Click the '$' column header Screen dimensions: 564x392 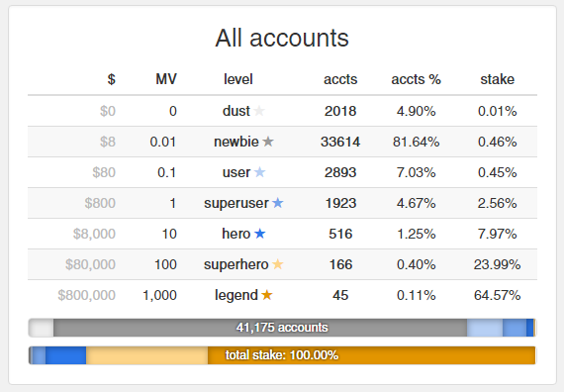point(112,79)
